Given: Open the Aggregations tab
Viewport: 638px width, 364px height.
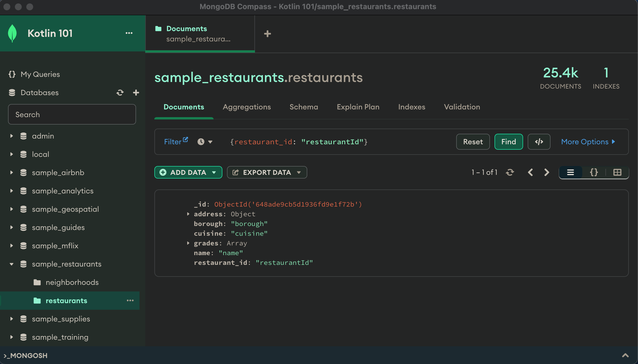Looking at the screenshot, I should 247,107.
